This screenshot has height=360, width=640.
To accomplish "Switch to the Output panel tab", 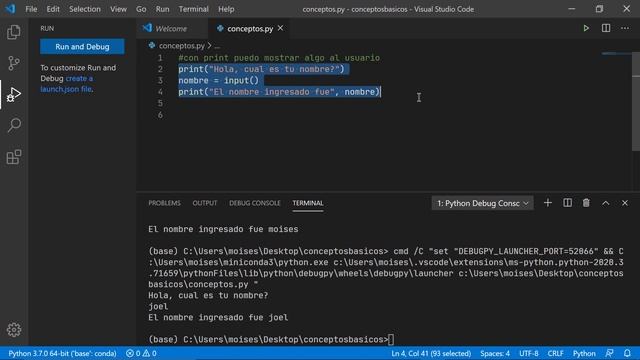I will (205, 203).
